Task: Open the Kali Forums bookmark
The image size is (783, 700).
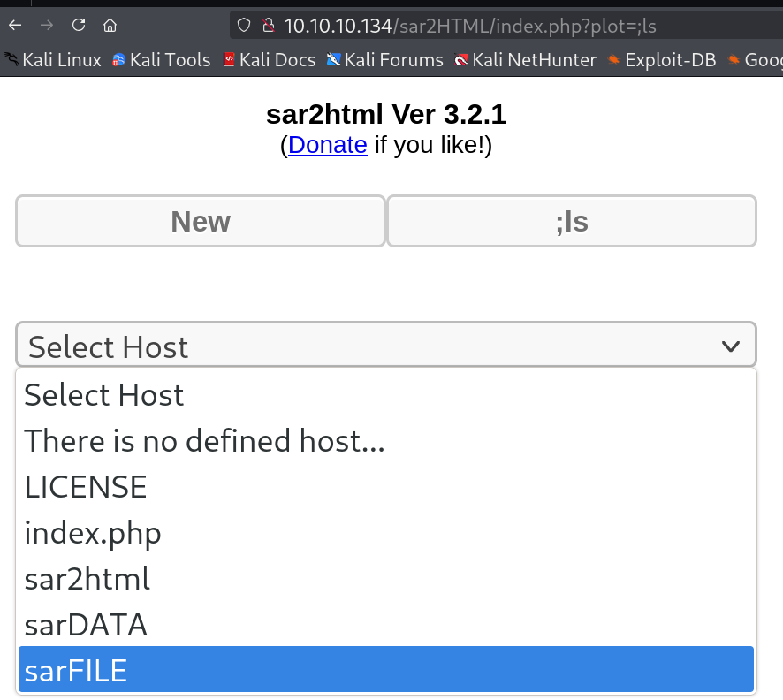Action: pyautogui.click(x=385, y=60)
